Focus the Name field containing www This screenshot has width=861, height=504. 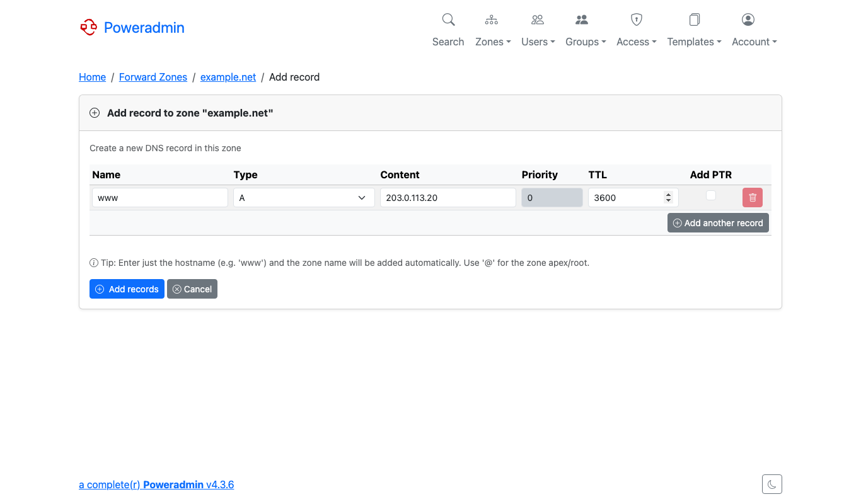point(160,198)
